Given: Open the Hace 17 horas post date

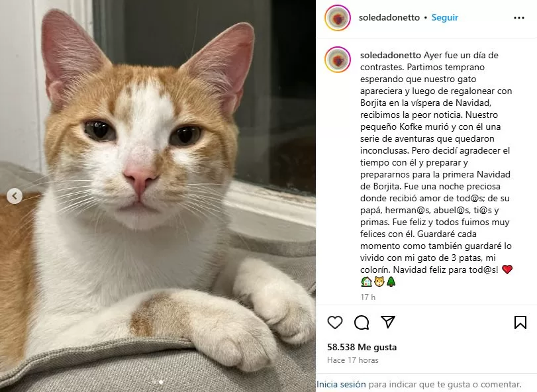Looking at the screenshot, I should [353, 360].
